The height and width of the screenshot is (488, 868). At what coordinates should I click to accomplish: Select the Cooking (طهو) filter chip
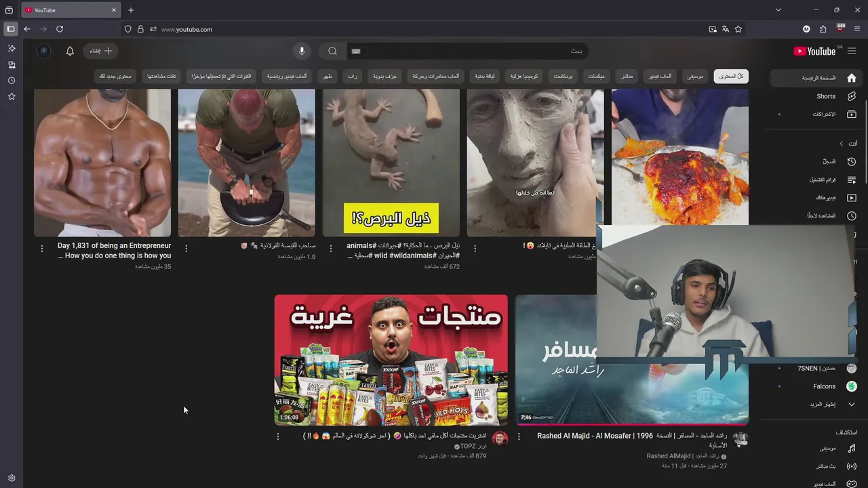tap(328, 77)
